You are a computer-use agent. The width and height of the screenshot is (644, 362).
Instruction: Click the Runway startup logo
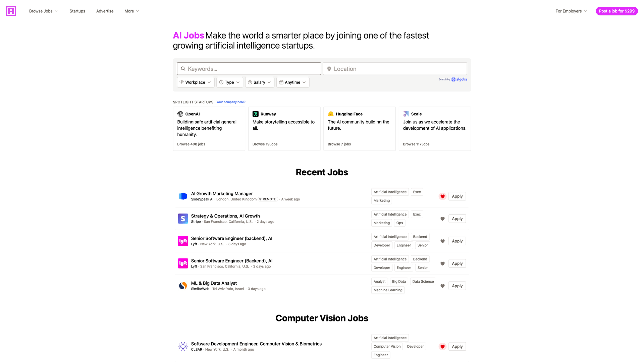point(256,114)
